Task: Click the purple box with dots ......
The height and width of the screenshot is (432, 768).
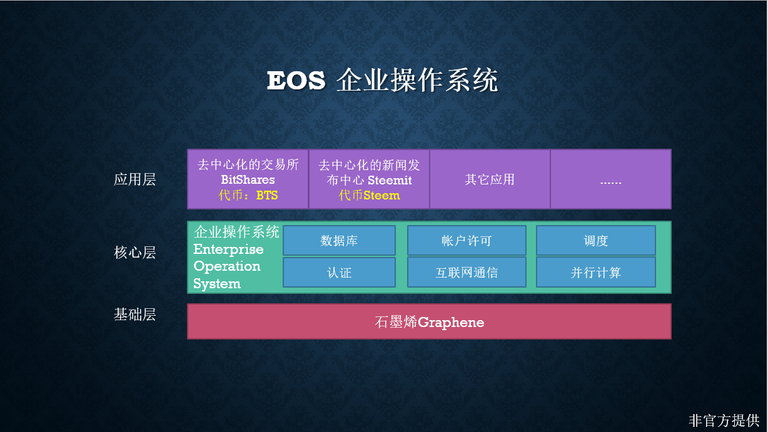Action: pyautogui.click(x=611, y=179)
